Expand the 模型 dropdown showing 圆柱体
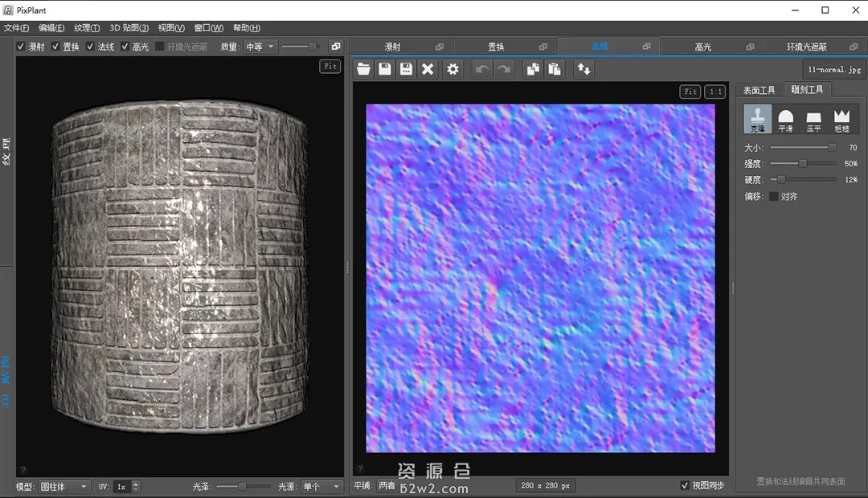Viewport: 868px width, 498px height. coord(64,487)
